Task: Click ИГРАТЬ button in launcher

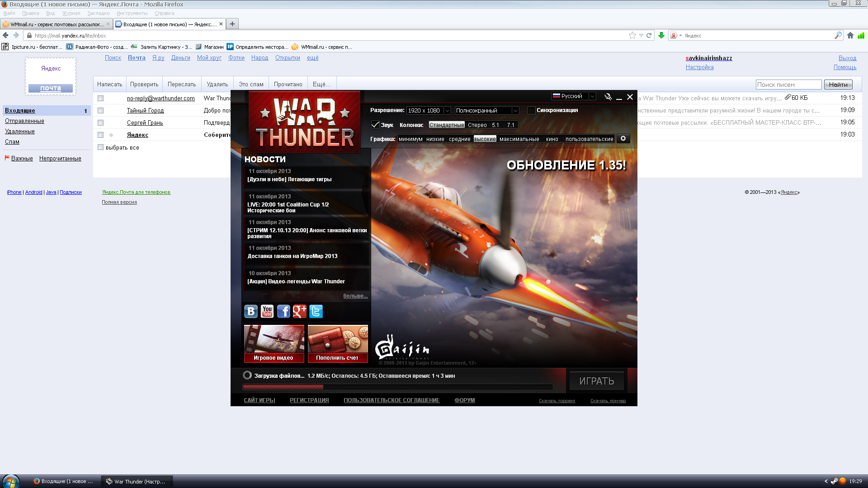Action: (x=597, y=381)
